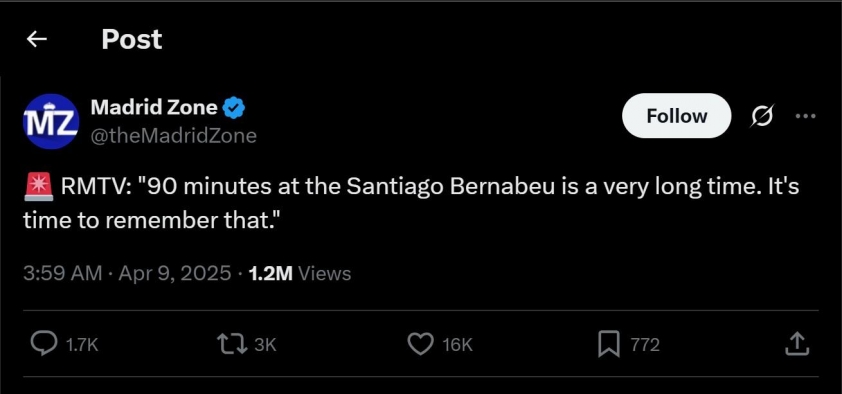
Task: Repost using the retweet arrows icon
Action: coord(231,344)
